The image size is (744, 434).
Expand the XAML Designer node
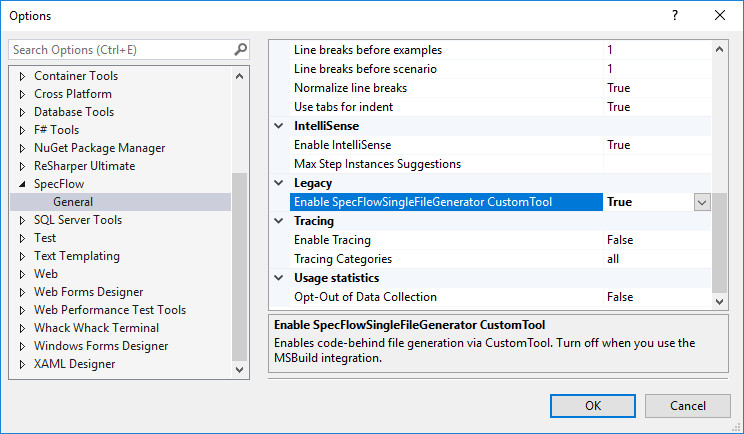(22, 364)
